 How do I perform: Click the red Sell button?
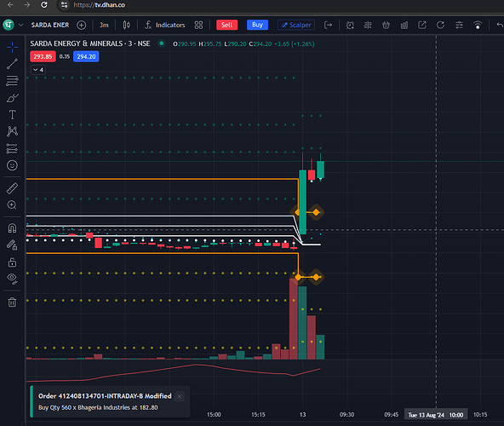(x=227, y=25)
